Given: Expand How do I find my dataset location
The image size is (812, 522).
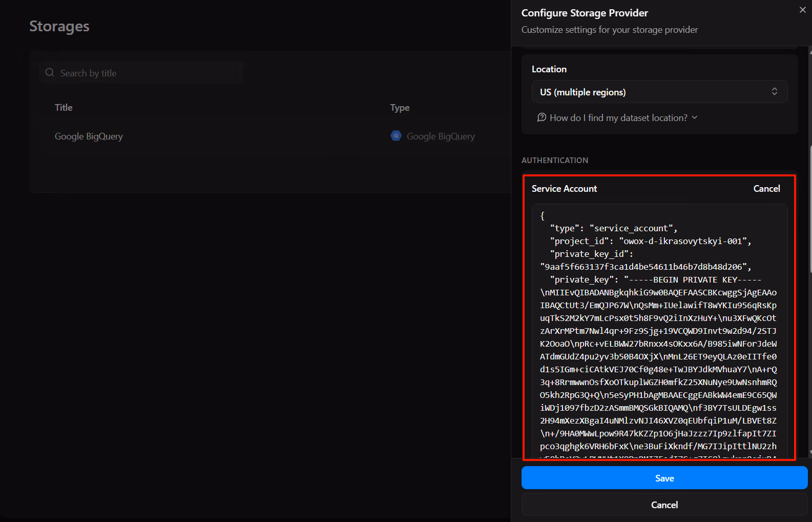Looking at the screenshot, I should 617,118.
